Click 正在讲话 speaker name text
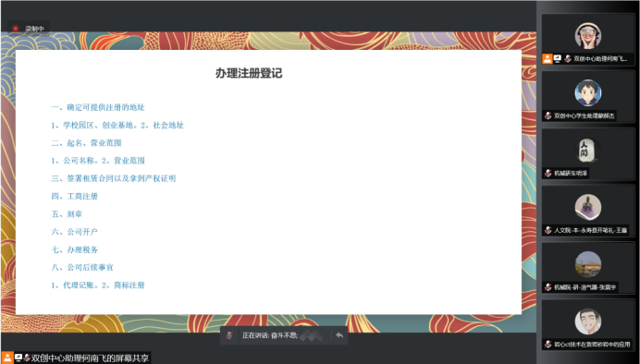The height and width of the screenshot is (364, 640). pos(270,335)
